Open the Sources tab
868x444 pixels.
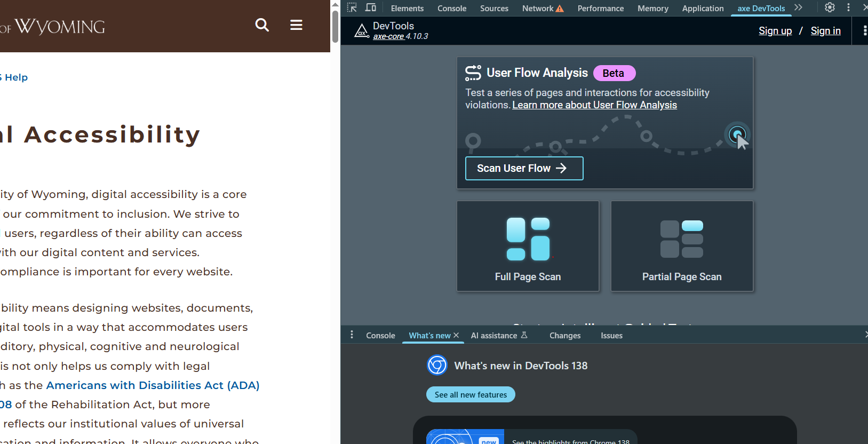point(494,9)
